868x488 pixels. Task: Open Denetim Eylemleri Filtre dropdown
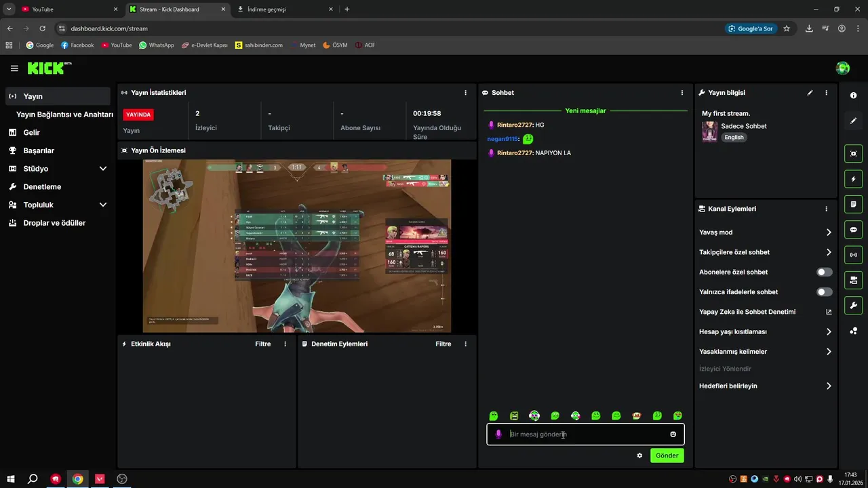(x=443, y=344)
